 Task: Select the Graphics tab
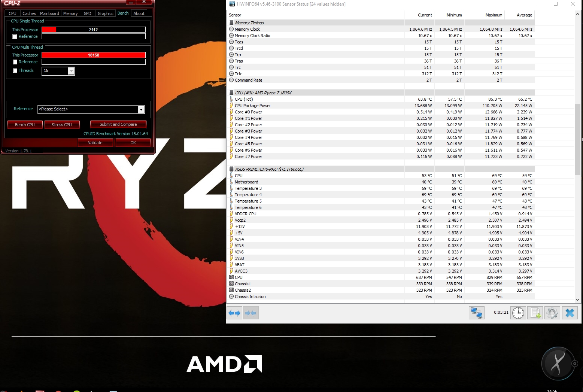coord(106,13)
